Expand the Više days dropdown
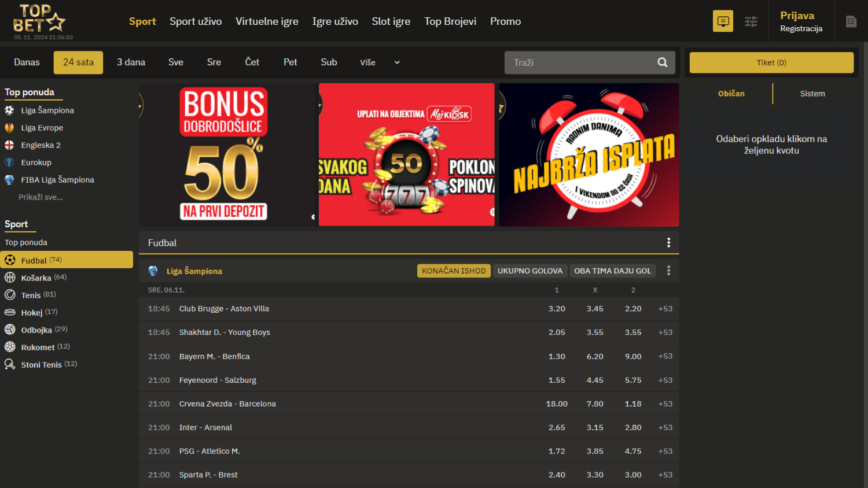The height and width of the screenshot is (488, 868). click(x=380, y=62)
